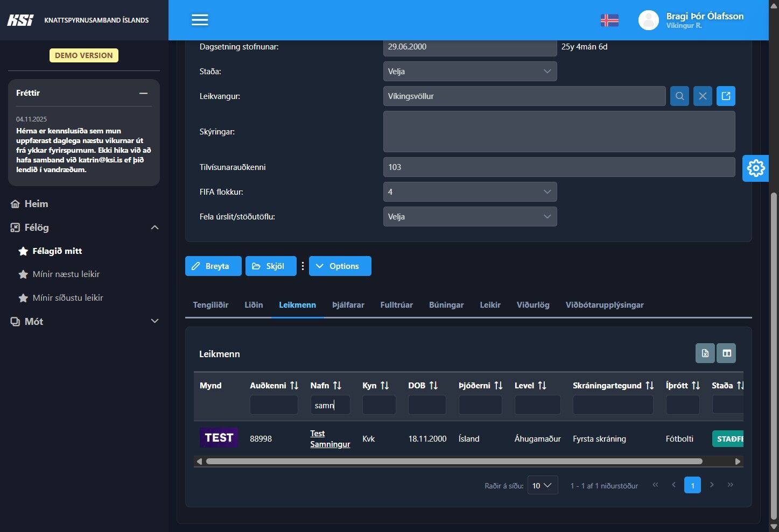Click the page vertical scrollbar
The image size is (779, 532).
point(775,355)
